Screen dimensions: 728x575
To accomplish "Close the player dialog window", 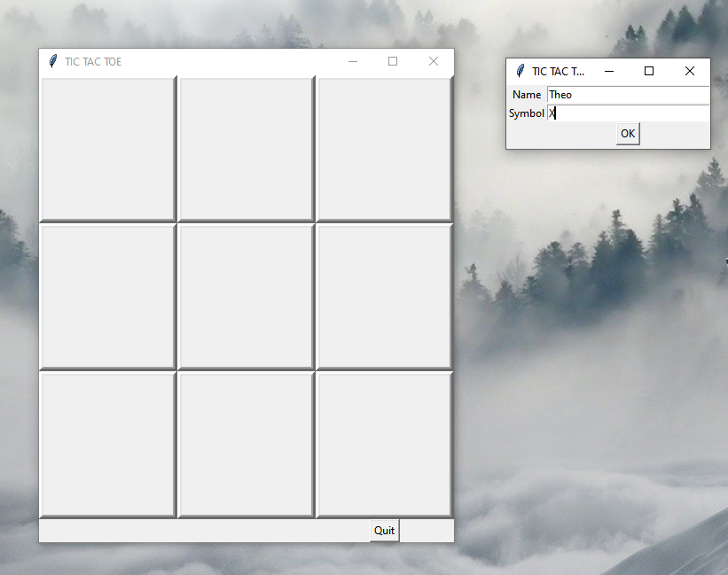I will point(690,71).
